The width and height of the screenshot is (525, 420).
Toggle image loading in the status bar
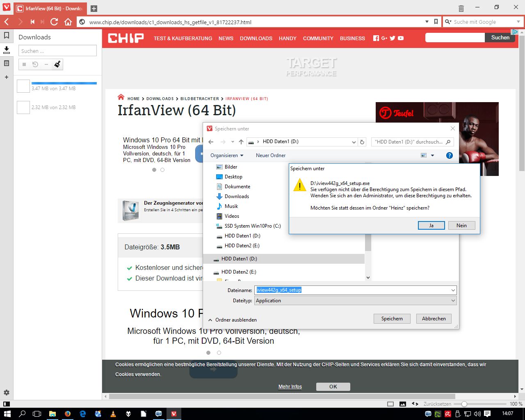403,404
